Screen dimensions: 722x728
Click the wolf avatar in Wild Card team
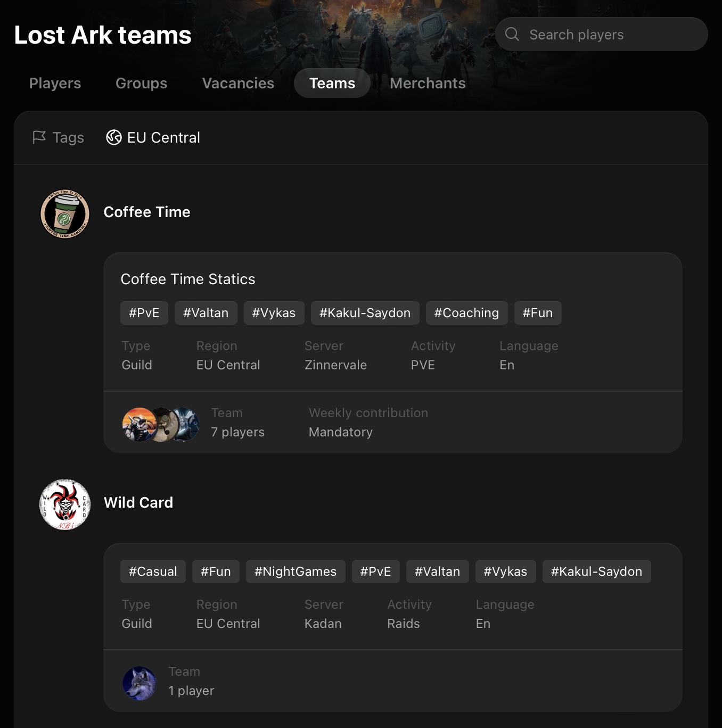click(140, 683)
